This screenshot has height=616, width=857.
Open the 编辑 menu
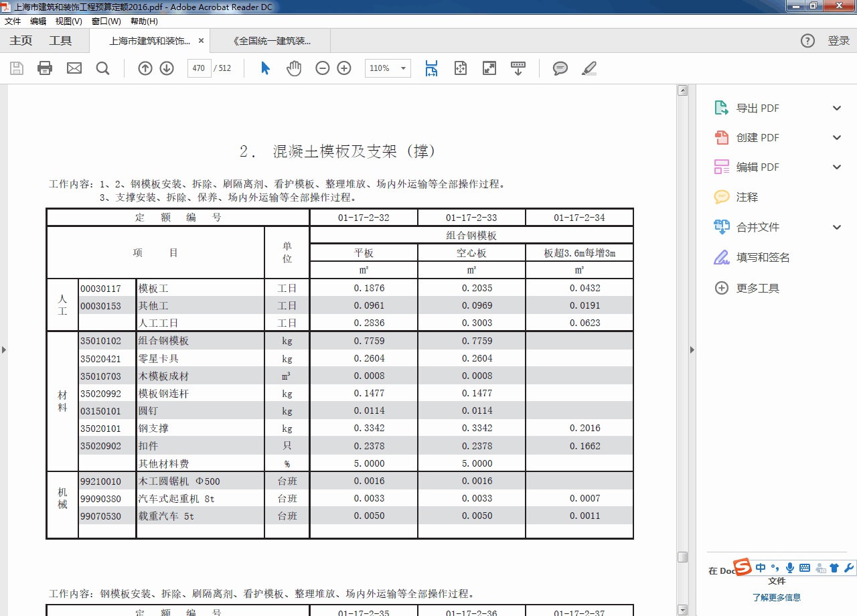[x=38, y=21]
